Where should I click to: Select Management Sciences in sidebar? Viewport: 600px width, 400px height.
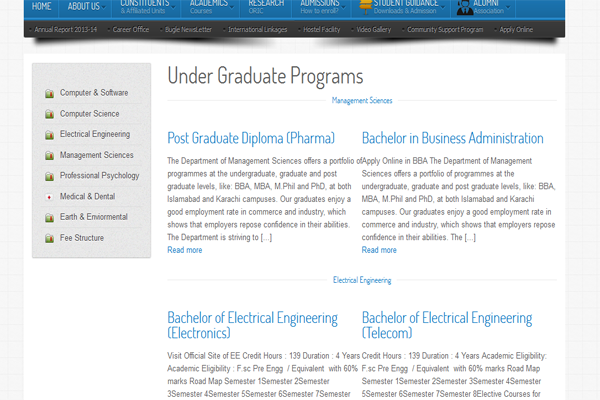(96, 155)
